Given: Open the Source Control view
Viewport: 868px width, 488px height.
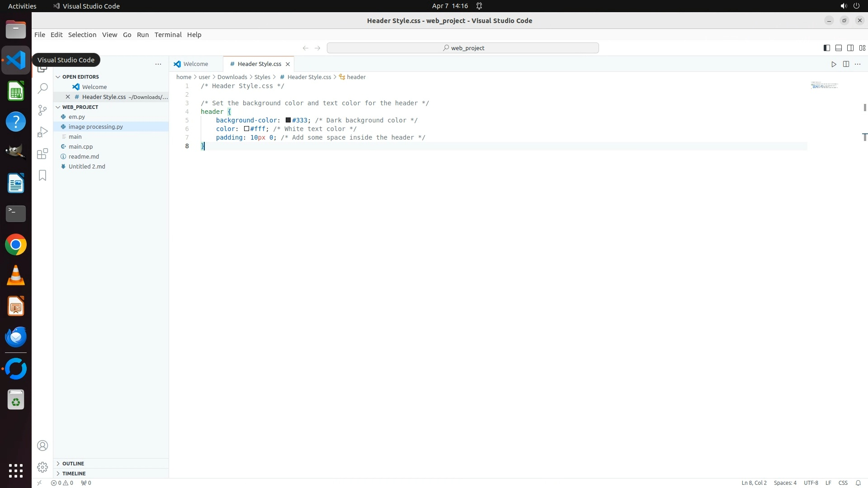Looking at the screenshot, I should pos(42,110).
